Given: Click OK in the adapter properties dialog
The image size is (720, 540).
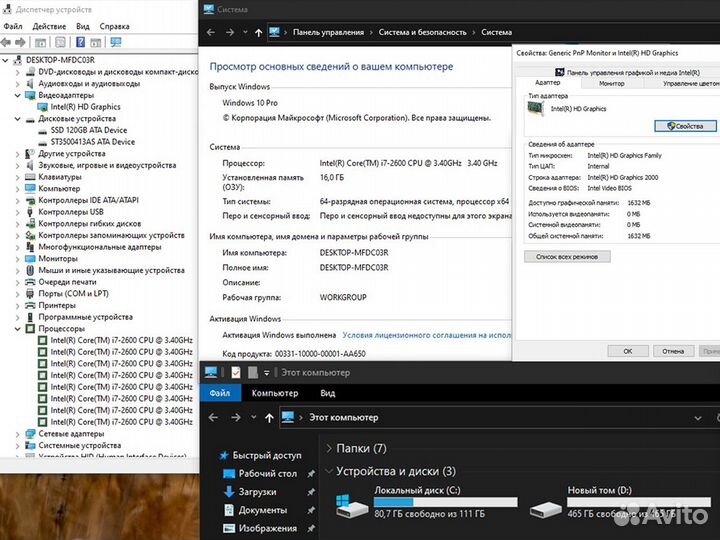Looking at the screenshot, I should point(628,351).
